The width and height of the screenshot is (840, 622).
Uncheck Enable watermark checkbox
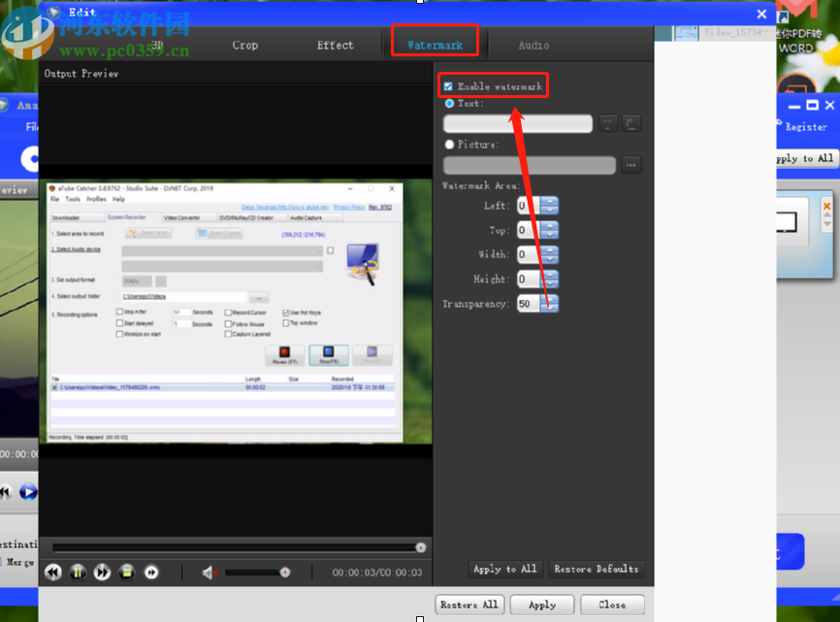[448, 86]
